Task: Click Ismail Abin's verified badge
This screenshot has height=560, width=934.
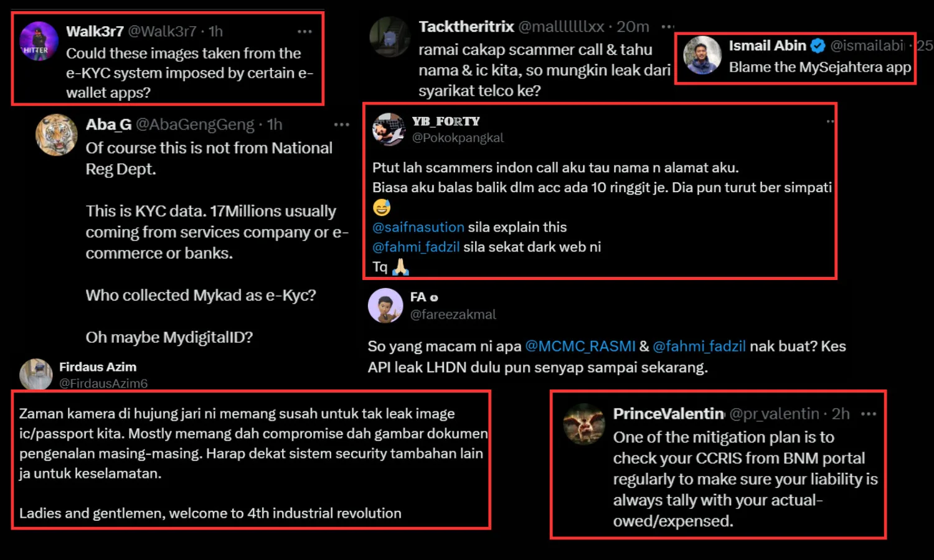Action: (818, 45)
